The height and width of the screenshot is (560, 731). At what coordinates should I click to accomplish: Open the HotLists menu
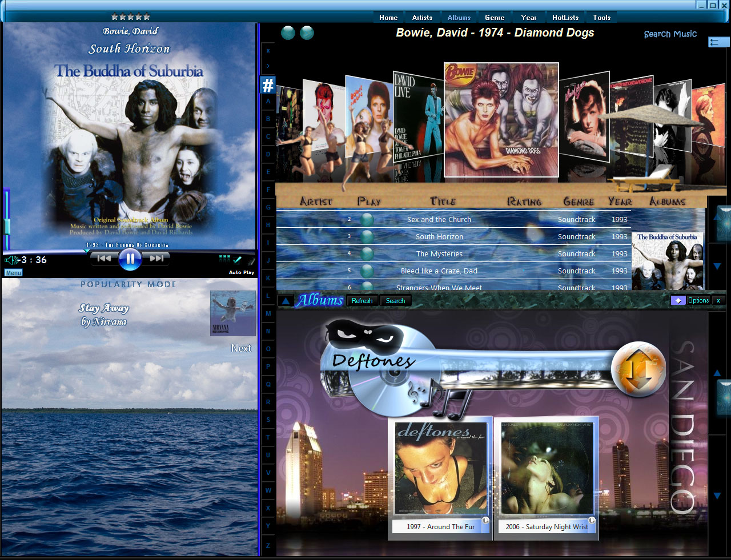coord(565,18)
